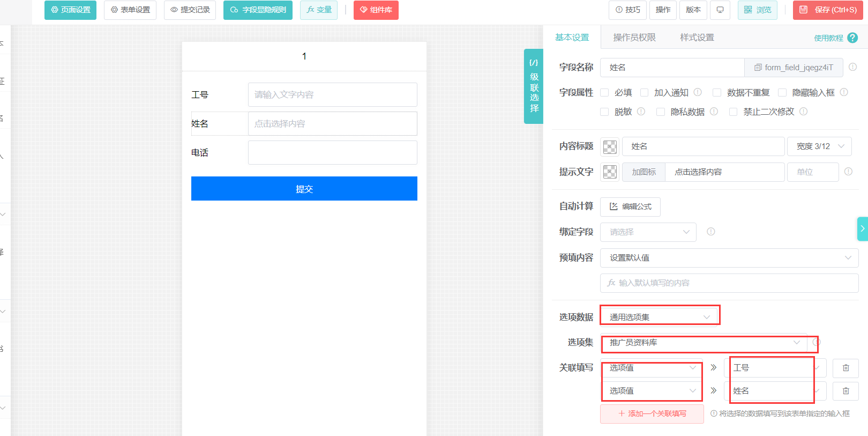The width and height of the screenshot is (868, 436).
Task: Open the 绑定字段 请选择 dropdown
Action: click(648, 232)
